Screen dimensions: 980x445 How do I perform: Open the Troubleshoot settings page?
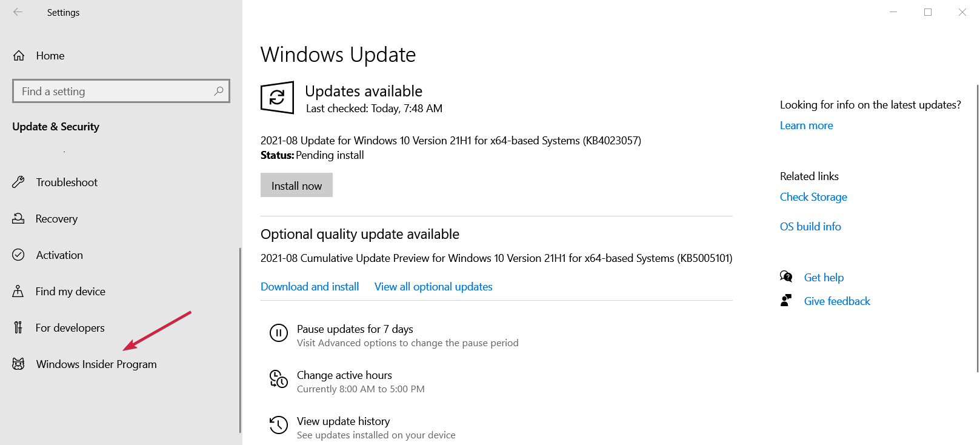pos(67,182)
